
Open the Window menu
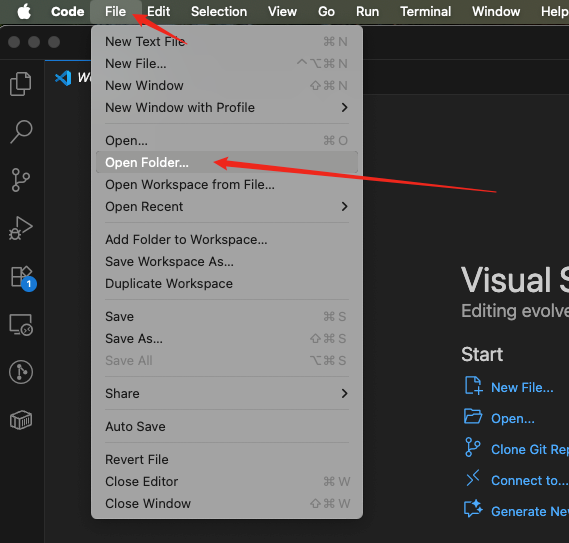point(496,12)
